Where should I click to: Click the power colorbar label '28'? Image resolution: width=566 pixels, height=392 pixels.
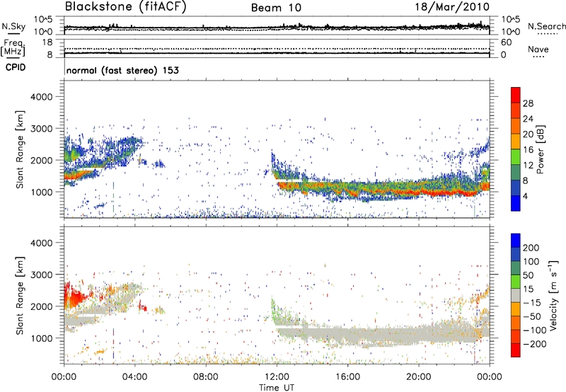point(528,103)
